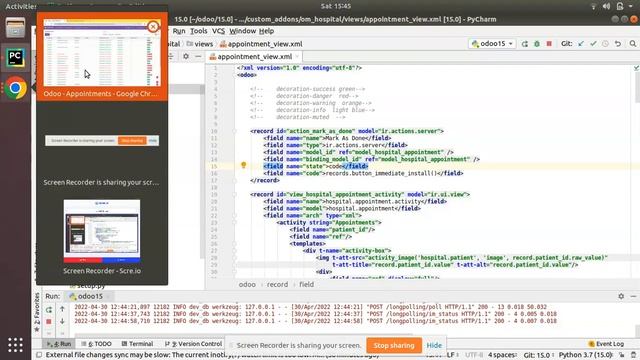Change file encoding UTF-8 in status bar
Viewport: 640px width, 360px height.
tap(473, 355)
